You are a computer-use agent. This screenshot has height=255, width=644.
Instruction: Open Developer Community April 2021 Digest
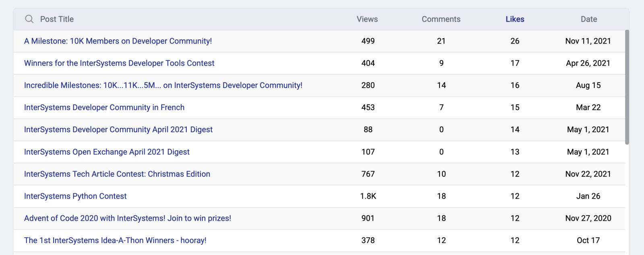coord(118,130)
